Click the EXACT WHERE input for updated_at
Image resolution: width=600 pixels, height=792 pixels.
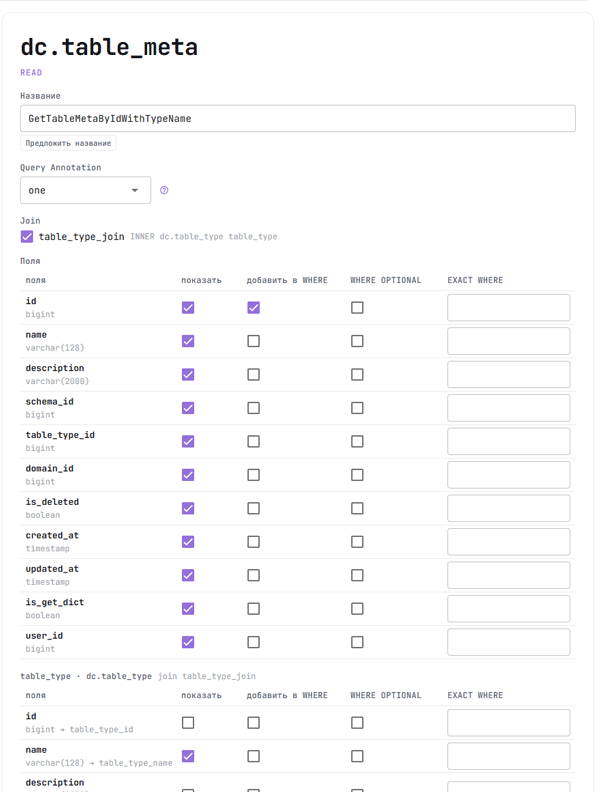coord(509,575)
